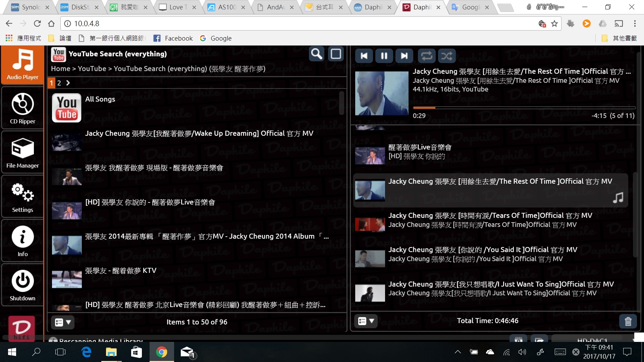Image resolution: width=644 pixels, height=362 pixels.
Task: Skip to next track
Action: point(404,56)
